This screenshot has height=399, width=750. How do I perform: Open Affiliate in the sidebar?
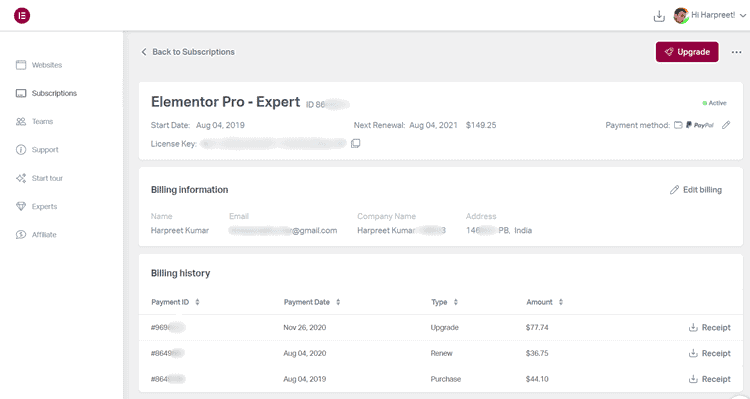[36, 234]
